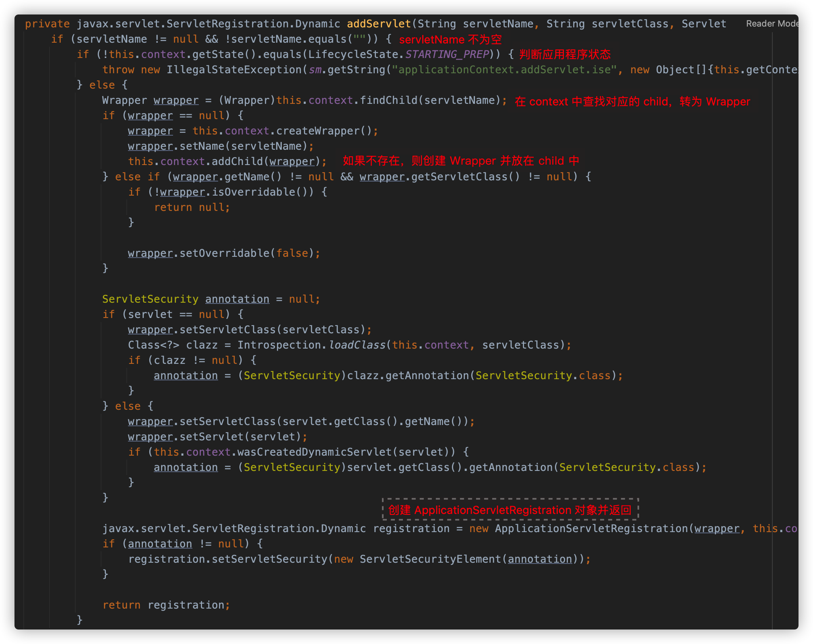This screenshot has width=813, height=644.
Task: Click the "return registration;" statement
Action: coord(166,605)
